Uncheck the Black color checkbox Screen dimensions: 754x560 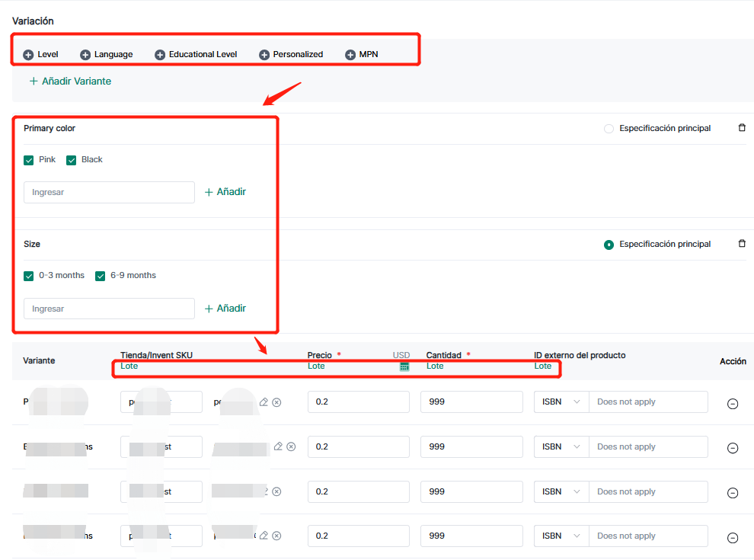point(72,160)
